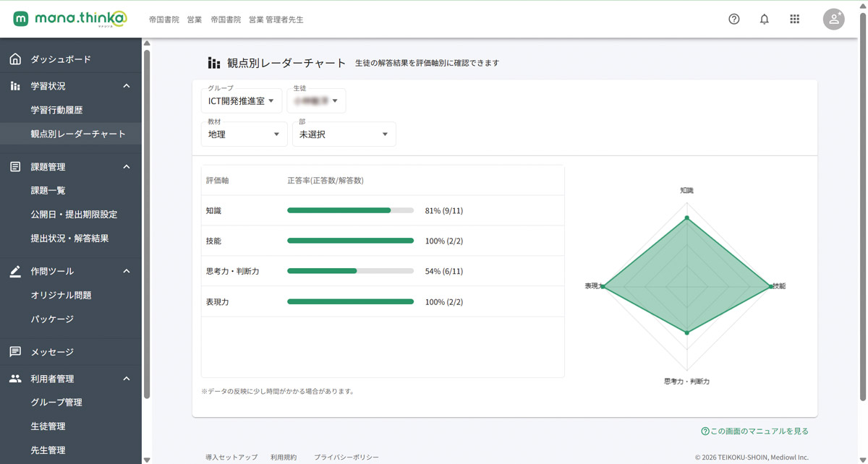Open the apps grid menu
This screenshot has width=868, height=464.
[x=795, y=20]
